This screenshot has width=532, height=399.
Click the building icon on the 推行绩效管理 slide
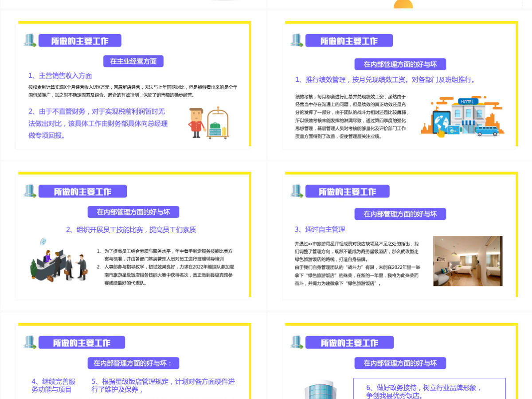click(297, 40)
